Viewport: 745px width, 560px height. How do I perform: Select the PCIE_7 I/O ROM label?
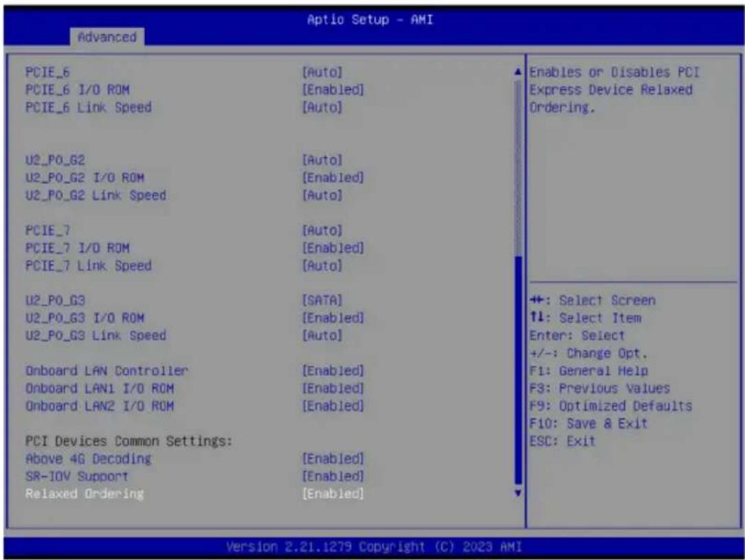[x=78, y=248]
